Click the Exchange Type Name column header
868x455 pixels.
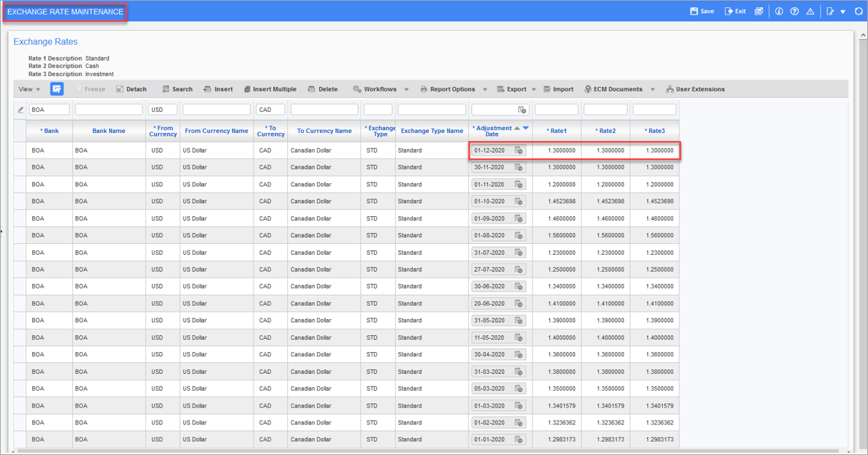tap(432, 131)
